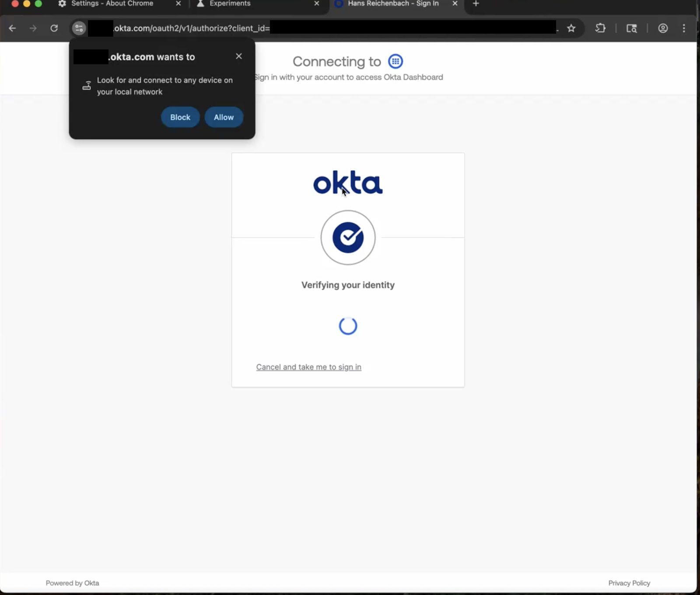Click inside the address bar
Viewport: 700px width, 595px height.
pyautogui.click(x=306, y=28)
